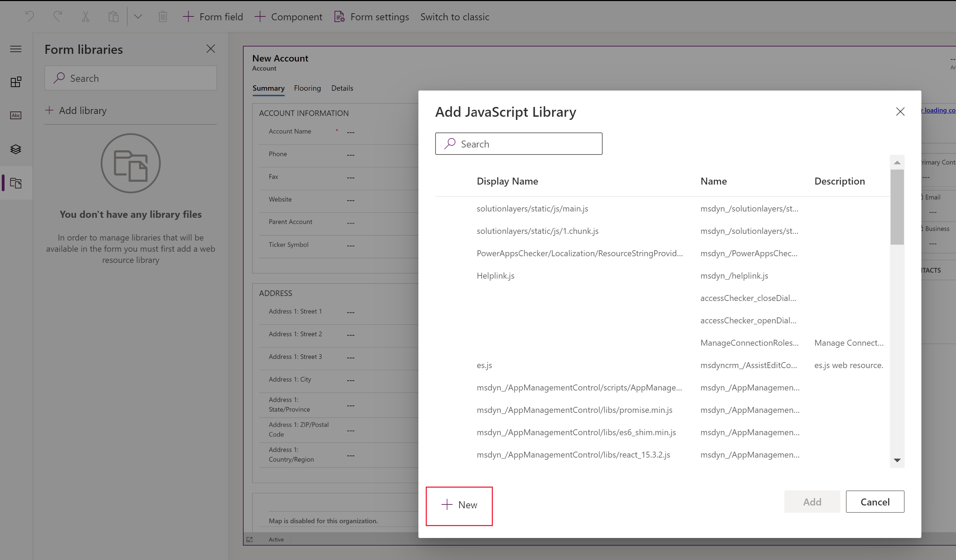956x560 pixels.
Task: Click the redo arrow icon in toolbar
Action: pos(58,16)
